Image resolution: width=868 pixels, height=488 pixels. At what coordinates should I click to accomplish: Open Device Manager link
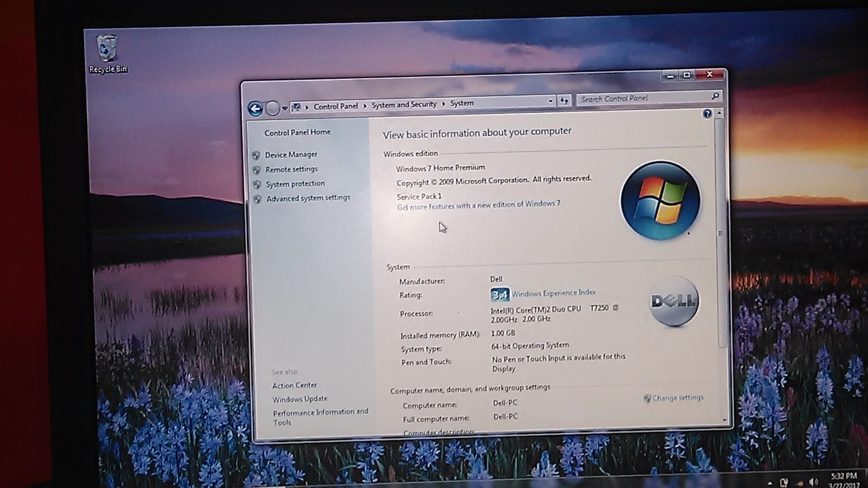click(291, 155)
